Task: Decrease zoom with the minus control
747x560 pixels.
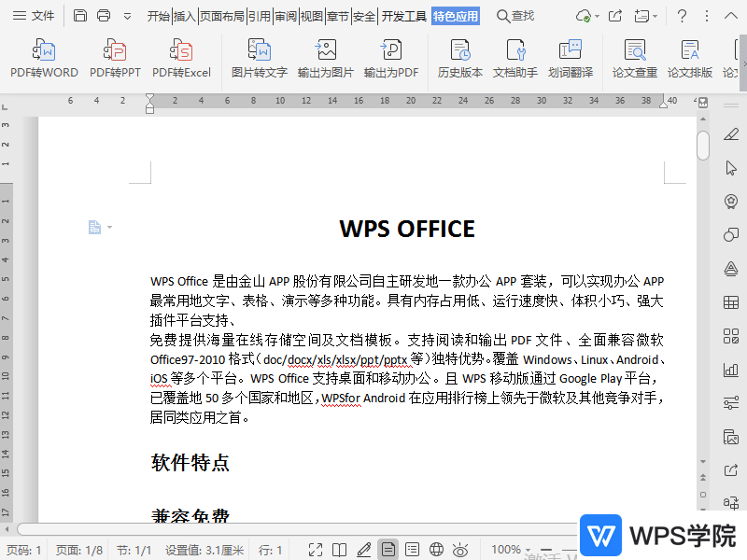Action: [546, 550]
